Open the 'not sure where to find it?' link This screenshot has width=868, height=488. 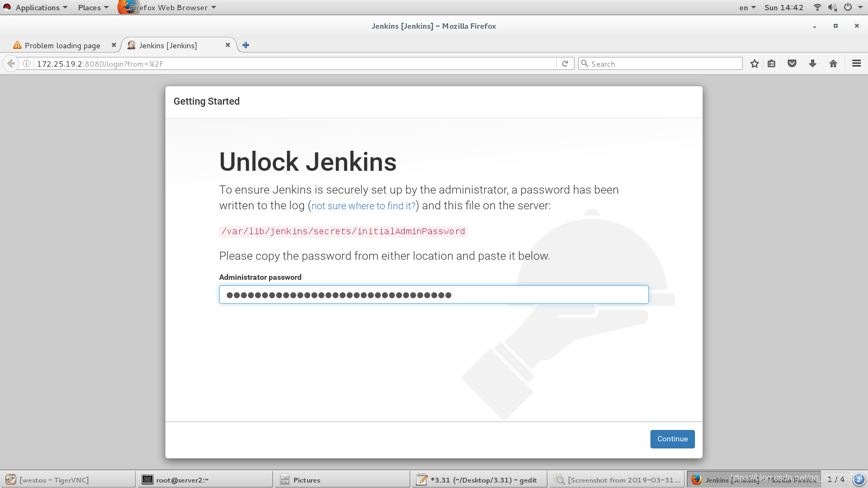point(363,206)
